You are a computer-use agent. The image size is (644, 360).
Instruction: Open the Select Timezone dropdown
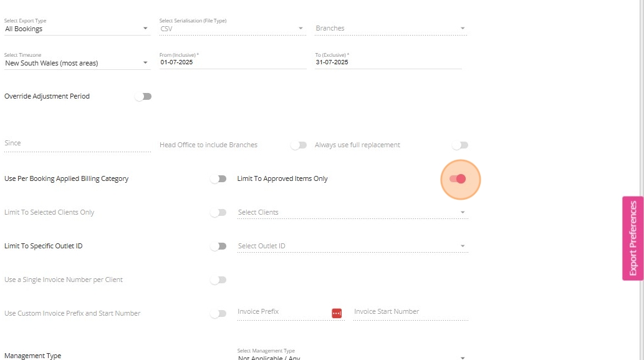pos(77,63)
